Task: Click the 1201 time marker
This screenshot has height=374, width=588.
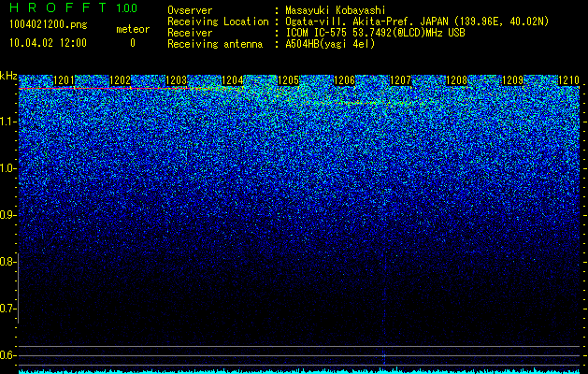Action: (65, 80)
